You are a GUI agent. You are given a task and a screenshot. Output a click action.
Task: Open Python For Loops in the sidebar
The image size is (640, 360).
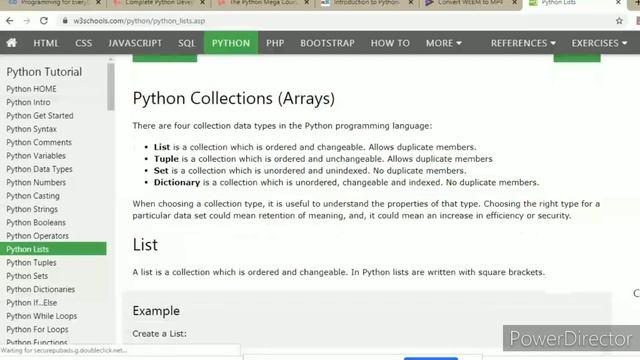click(37, 329)
